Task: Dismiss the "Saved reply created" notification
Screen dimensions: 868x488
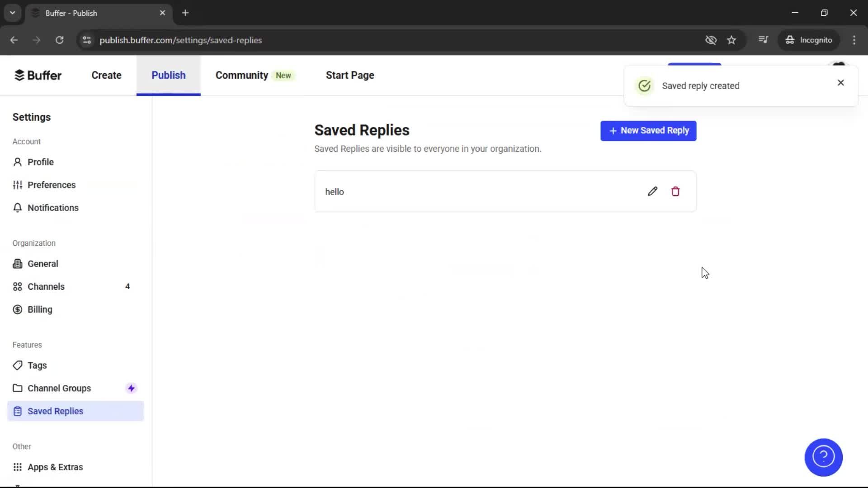Action: pyautogui.click(x=840, y=83)
